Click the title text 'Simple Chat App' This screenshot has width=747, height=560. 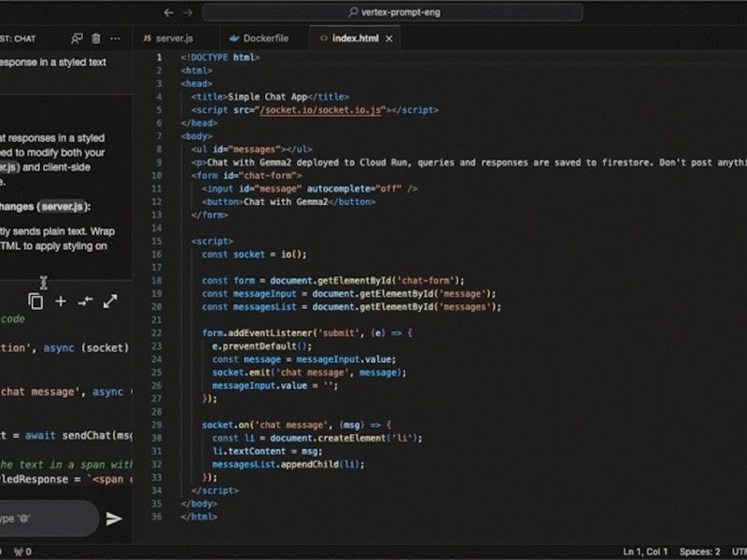coord(268,97)
